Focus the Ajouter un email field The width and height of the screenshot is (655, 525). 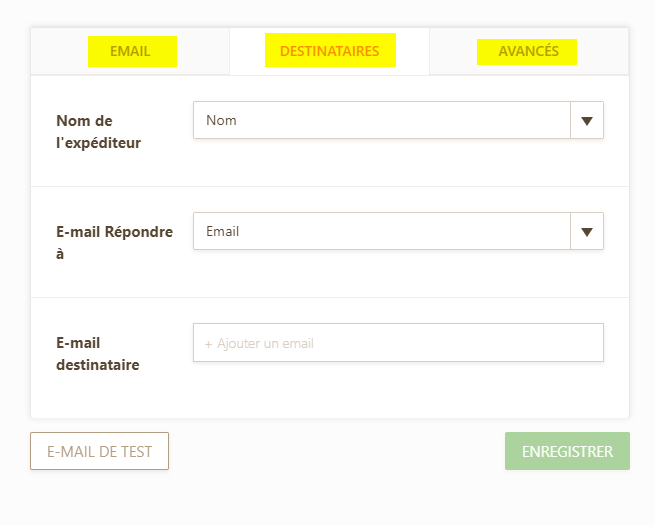pyautogui.click(x=398, y=342)
